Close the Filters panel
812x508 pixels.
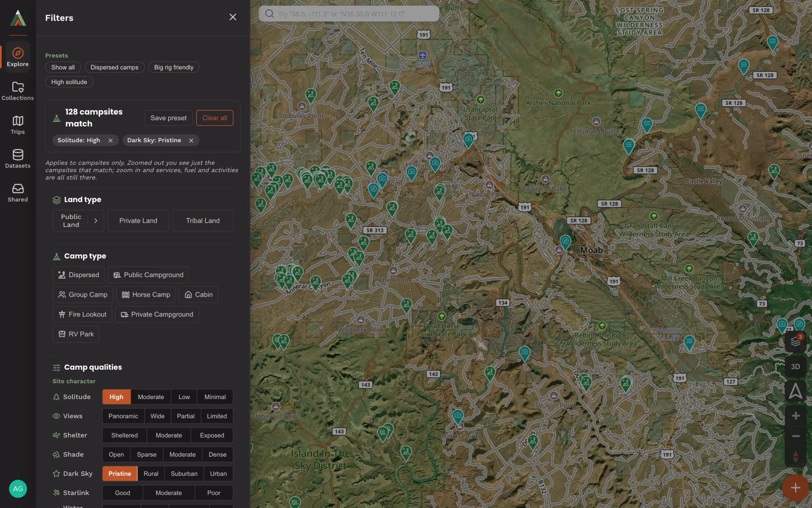click(x=233, y=17)
